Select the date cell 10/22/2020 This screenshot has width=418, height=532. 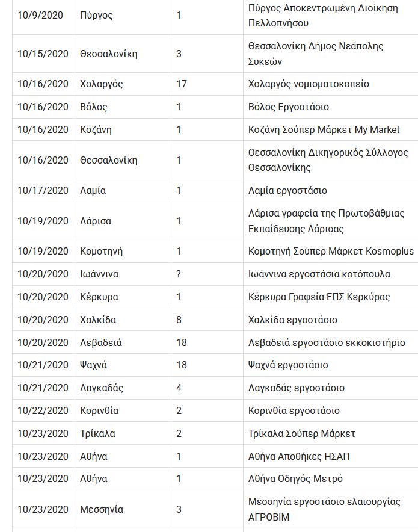(43, 411)
